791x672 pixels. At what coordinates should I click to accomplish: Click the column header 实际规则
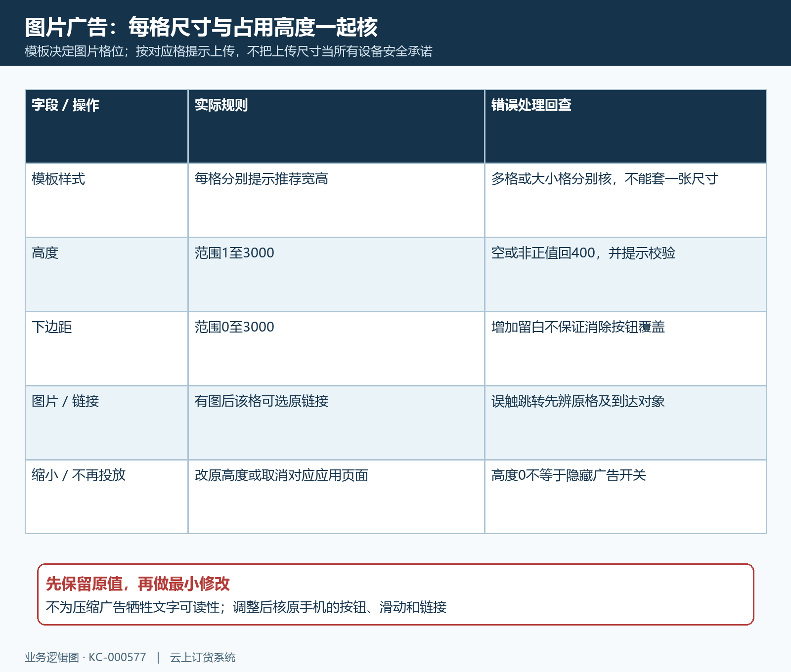336,126
